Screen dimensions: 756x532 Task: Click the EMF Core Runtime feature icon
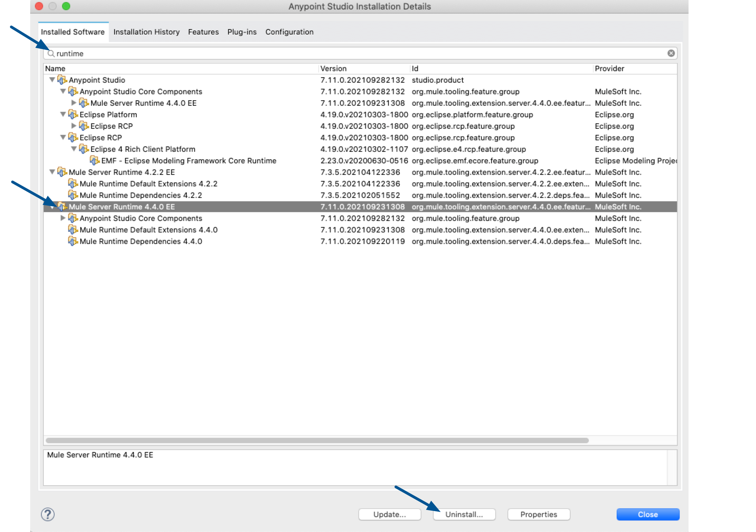coord(94,161)
